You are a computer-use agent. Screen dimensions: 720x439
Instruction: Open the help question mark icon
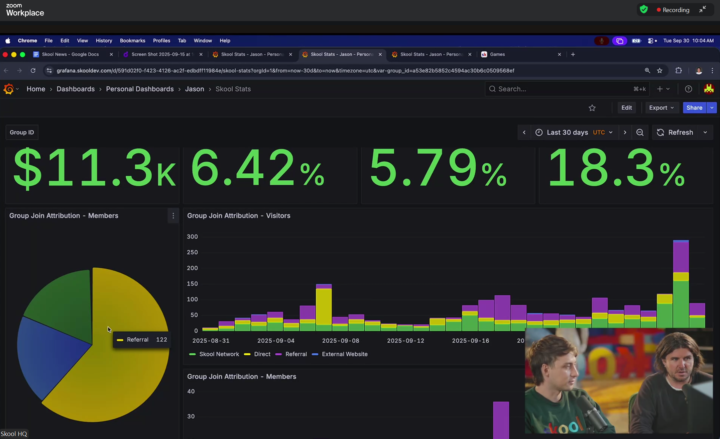pos(688,89)
